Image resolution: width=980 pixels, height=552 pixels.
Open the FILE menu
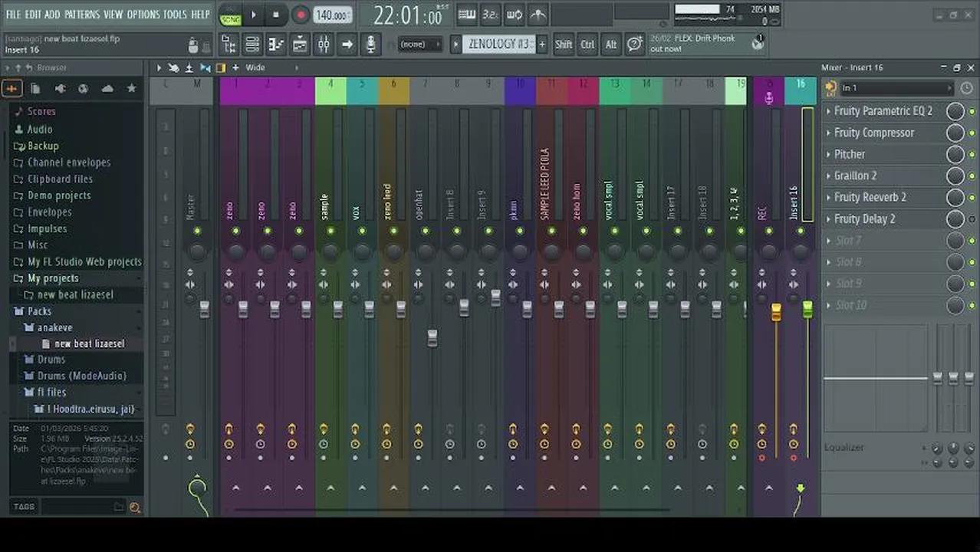point(13,15)
